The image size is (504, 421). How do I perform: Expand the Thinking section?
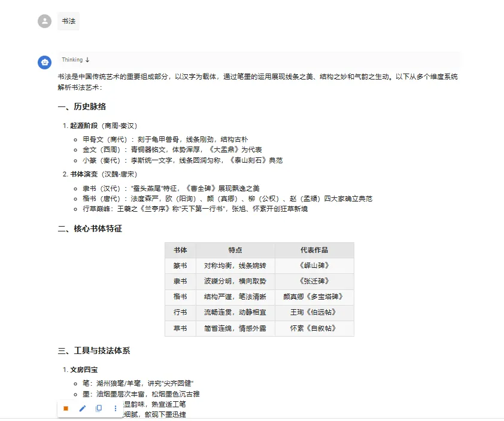pyautogui.click(x=75, y=60)
